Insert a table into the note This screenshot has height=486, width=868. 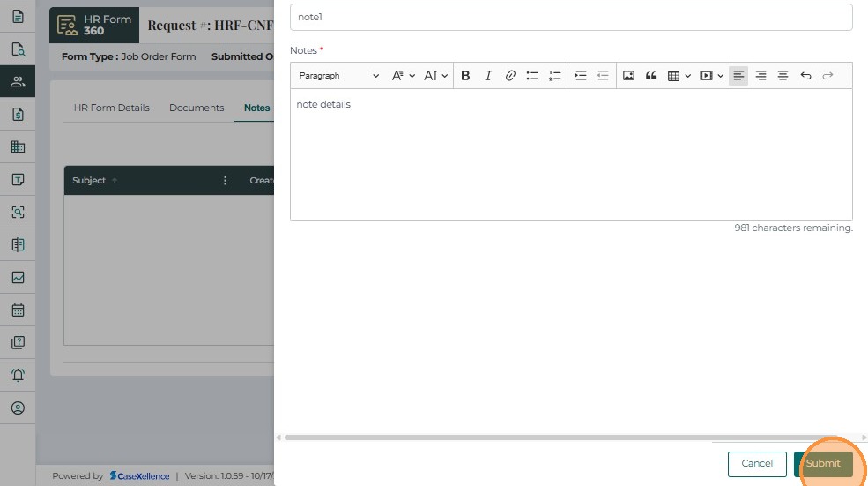click(x=674, y=75)
